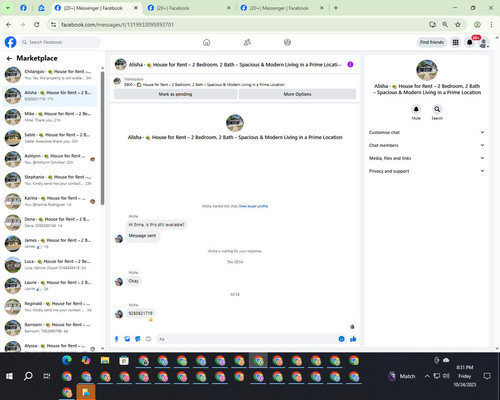The height and width of the screenshot is (400, 500).
Task: Open the emoji picker in message box
Action: click(x=341, y=339)
